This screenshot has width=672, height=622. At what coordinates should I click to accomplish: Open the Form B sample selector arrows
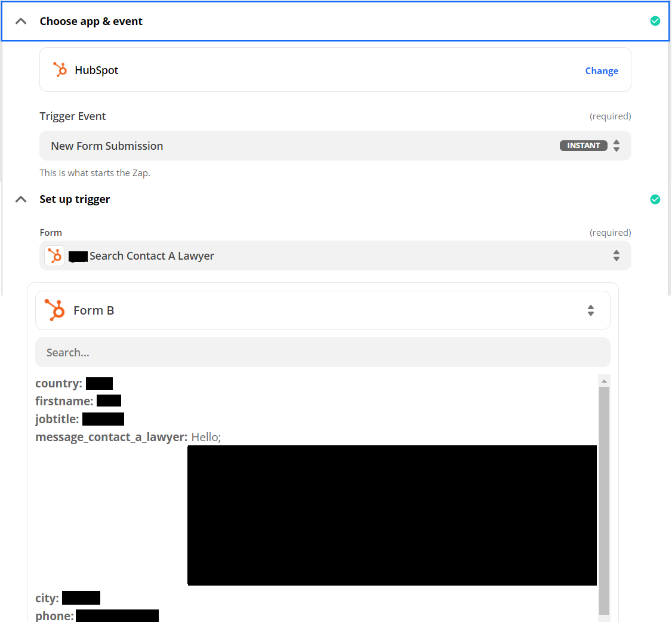590,310
